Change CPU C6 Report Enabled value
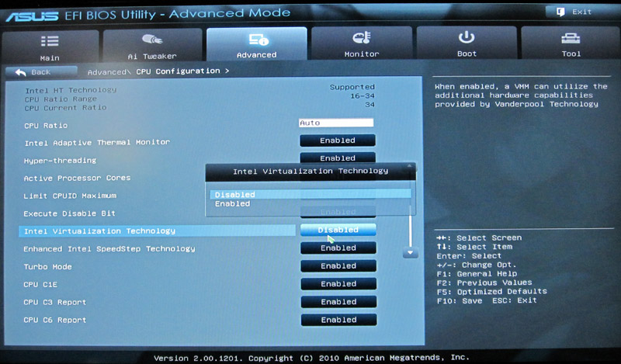The width and height of the screenshot is (621, 364). point(338,320)
